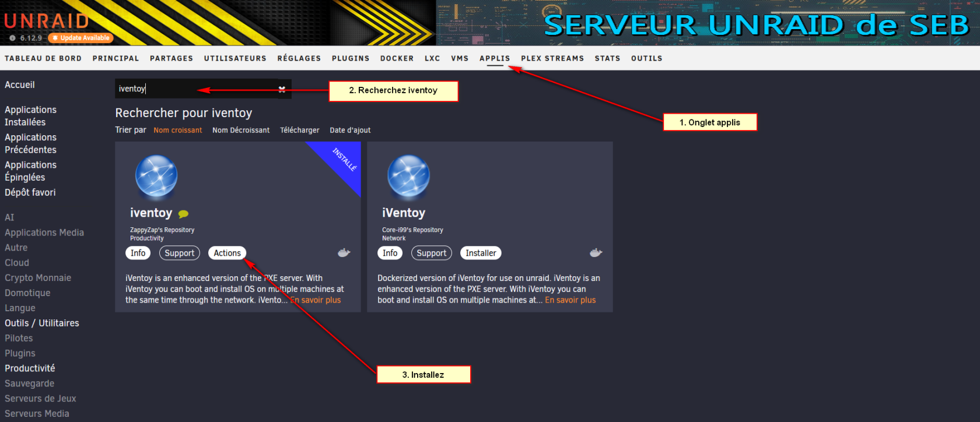
Task: Click the Update Available badge
Action: tap(80, 38)
